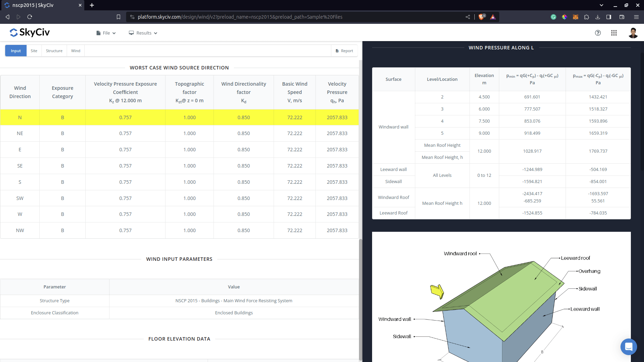Image resolution: width=644 pixels, height=362 pixels.
Task: Click the SkyCiv logo
Action: (30, 32)
